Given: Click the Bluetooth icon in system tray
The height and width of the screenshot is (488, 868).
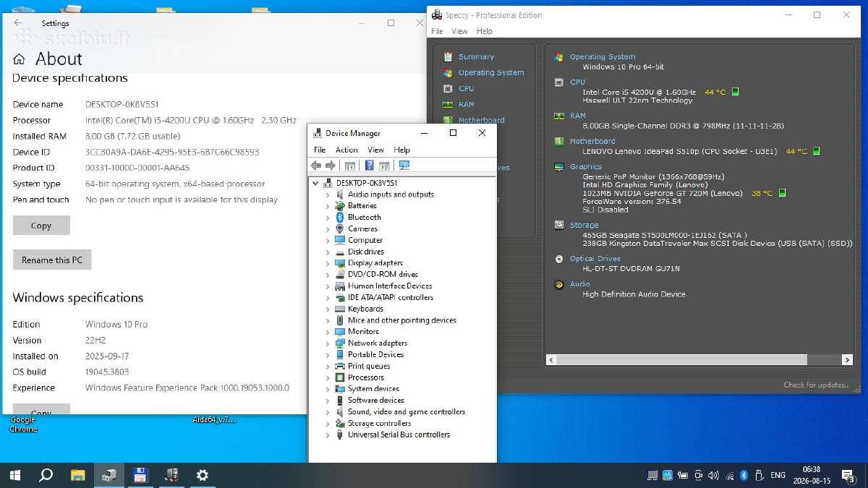Looking at the screenshot, I should [x=744, y=475].
